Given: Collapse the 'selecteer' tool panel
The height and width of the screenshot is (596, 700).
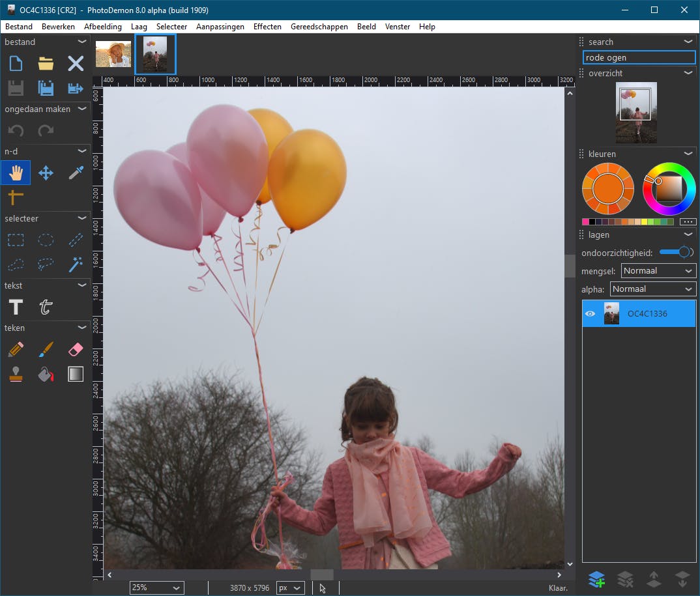Looking at the screenshot, I should pyautogui.click(x=82, y=218).
